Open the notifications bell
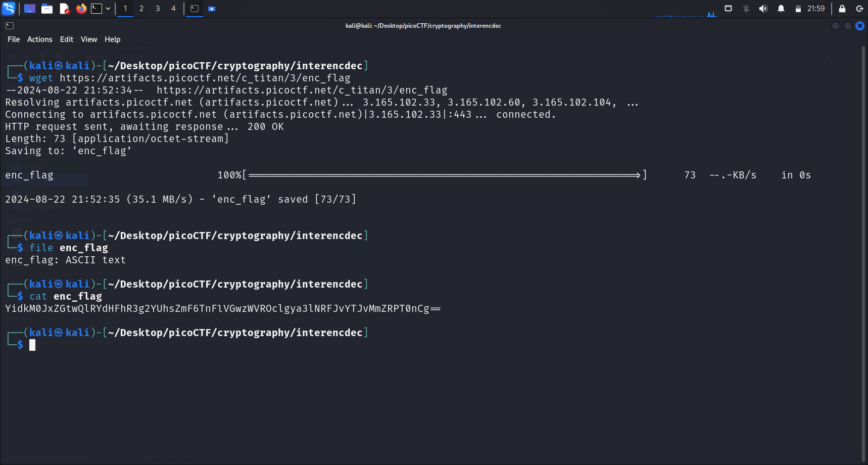868x465 pixels. pyautogui.click(x=781, y=9)
